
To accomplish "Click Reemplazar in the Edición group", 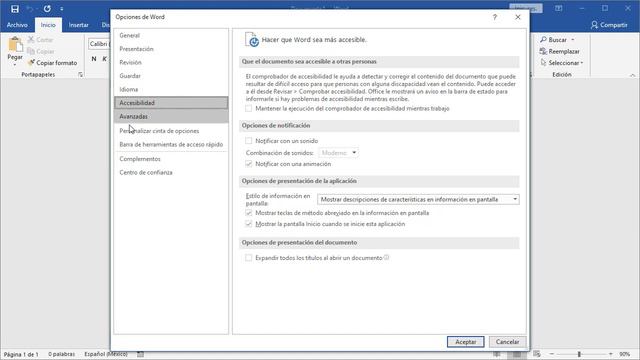I will coord(560,51).
